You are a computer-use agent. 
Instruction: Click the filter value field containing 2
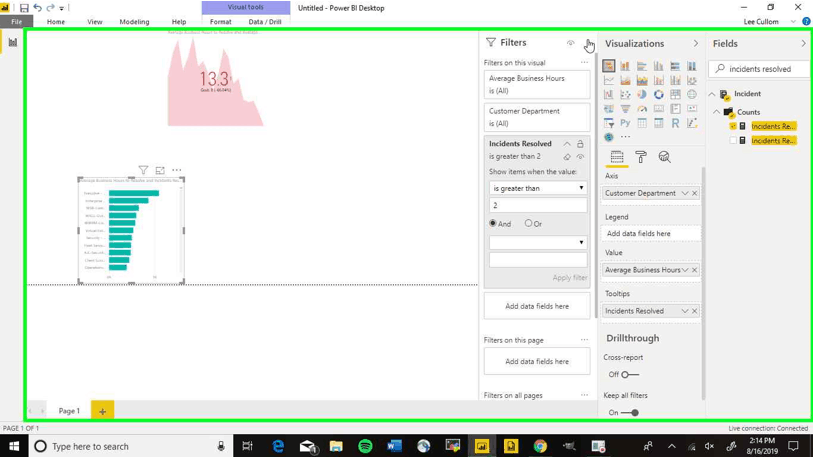tap(538, 205)
